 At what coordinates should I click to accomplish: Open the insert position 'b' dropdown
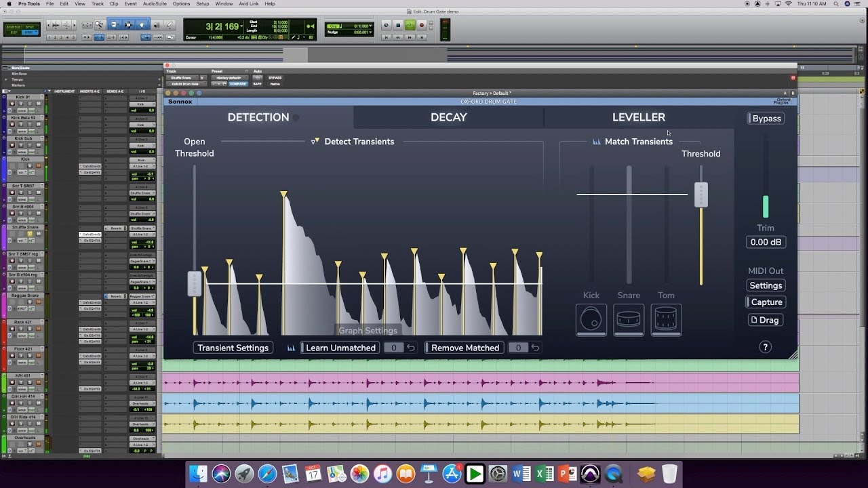point(203,78)
